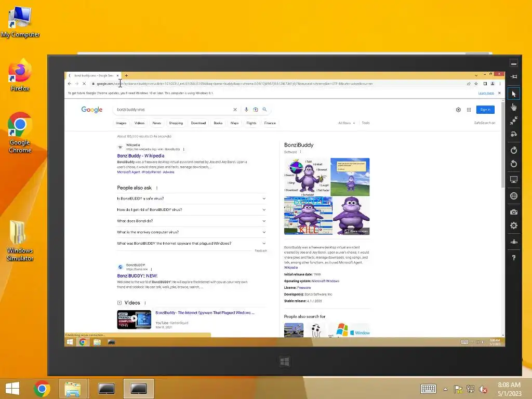Click Chrome's profile avatar icon
Screen dimensions: 532x399
(x=493, y=84)
